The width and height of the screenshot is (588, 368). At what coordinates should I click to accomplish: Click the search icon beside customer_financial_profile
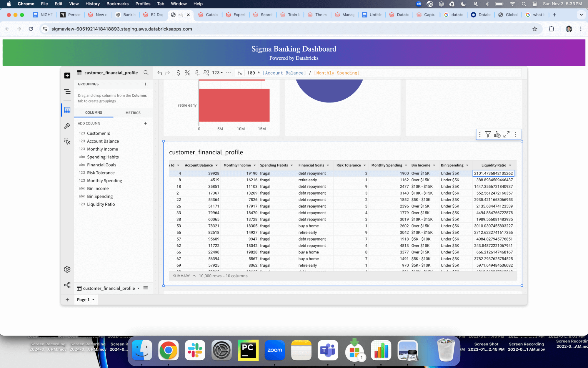click(146, 73)
